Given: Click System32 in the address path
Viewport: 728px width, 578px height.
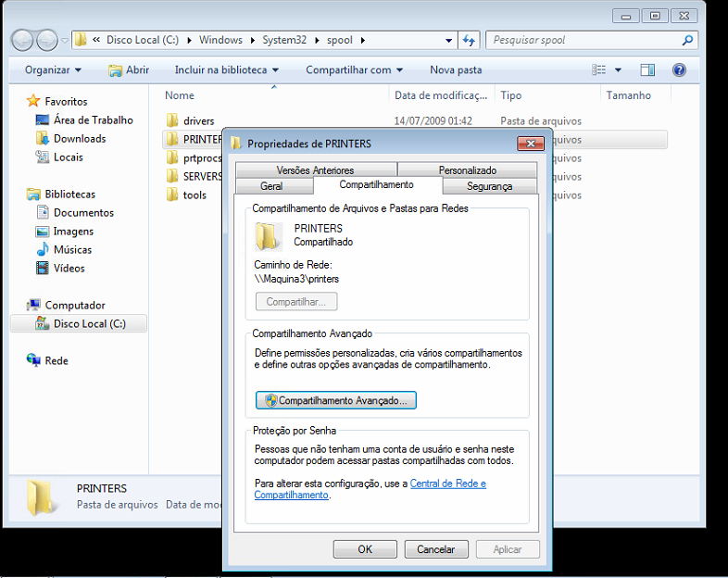Looking at the screenshot, I should point(284,40).
